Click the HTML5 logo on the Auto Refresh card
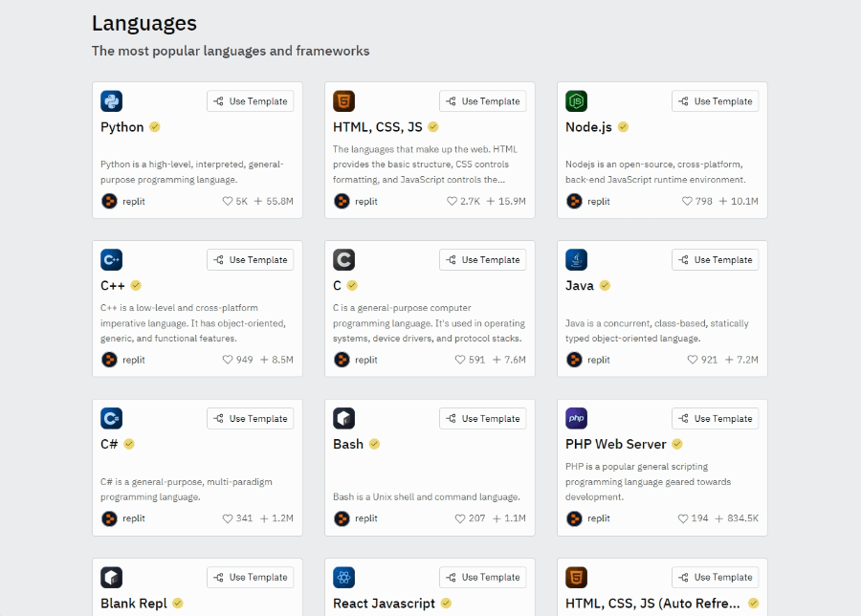 click(x=576, y=577)
